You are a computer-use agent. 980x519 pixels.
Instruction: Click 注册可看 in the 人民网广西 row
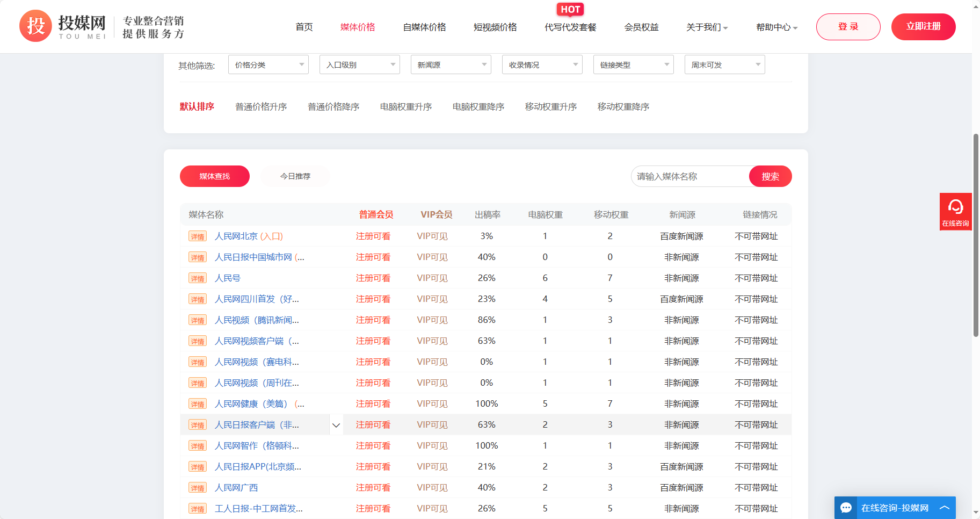point(373,488)
